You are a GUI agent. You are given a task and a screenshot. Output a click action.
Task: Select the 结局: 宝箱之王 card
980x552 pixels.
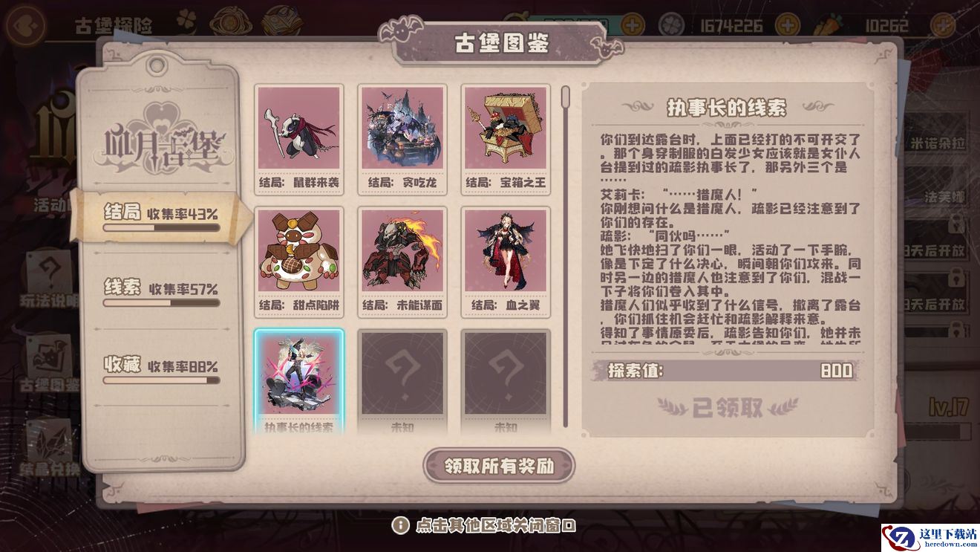(x=506, y=139)
